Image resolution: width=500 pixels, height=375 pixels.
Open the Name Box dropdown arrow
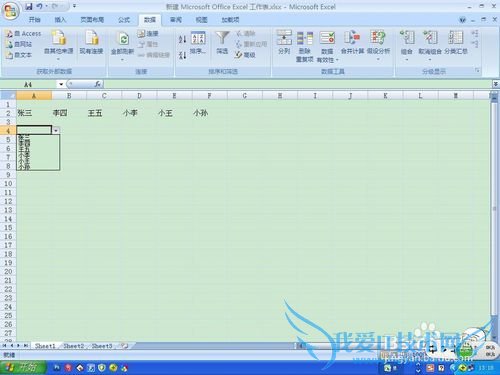point(61,84)
